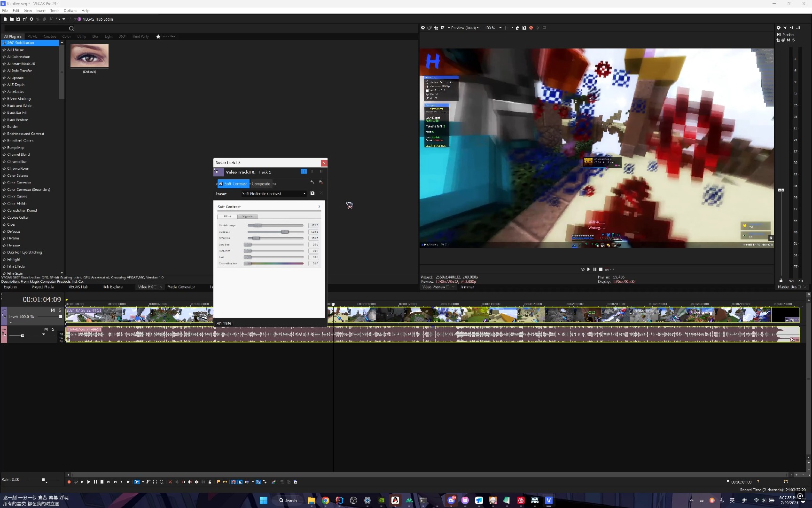This screenshot has height=508, width=812.
Task: Click the plug-in search field
Action: 37,28
